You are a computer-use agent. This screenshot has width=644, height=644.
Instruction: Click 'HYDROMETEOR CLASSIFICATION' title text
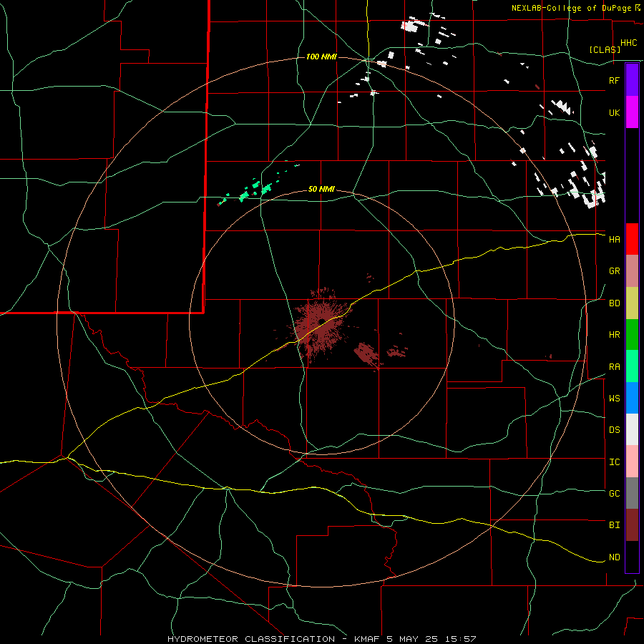tap(251, 639)
